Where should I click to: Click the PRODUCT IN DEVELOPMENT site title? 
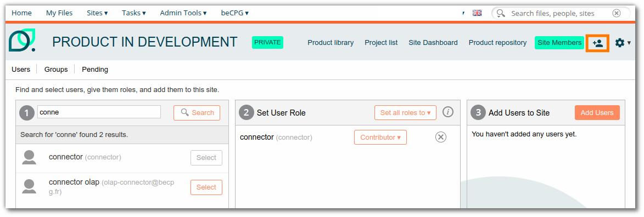pyautogui.click(x=145, y=42)
